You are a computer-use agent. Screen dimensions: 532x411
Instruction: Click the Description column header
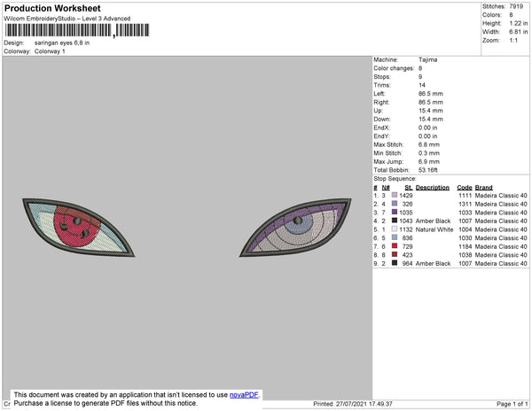(x=433, y=188)
